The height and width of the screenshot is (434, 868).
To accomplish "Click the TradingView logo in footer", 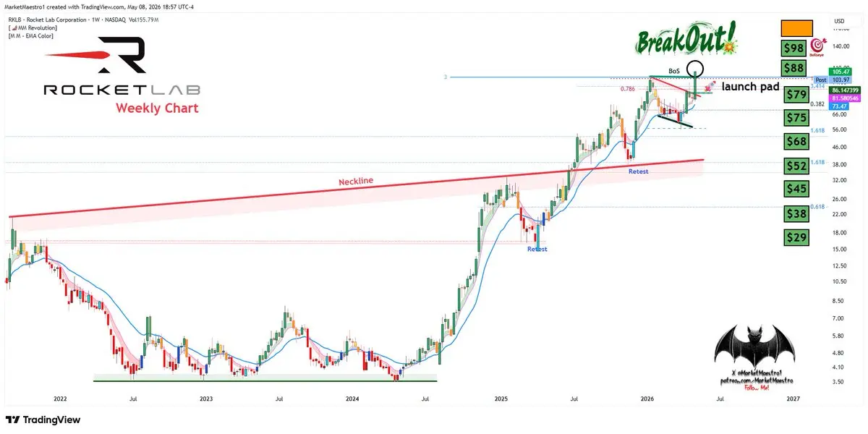I will point(43,420).
